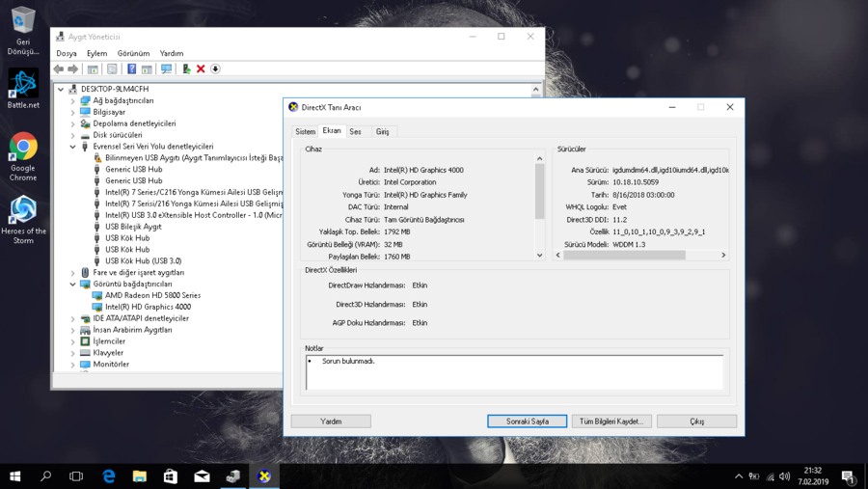Click the Sonraki Sayfa button
868x489 pixels.
pos(527,421)
